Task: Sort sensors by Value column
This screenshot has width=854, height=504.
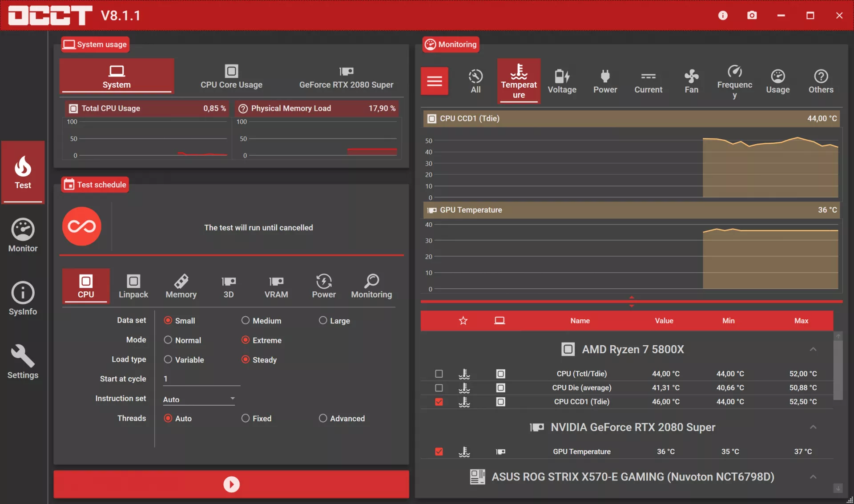Action: click(x=664, y=321)
